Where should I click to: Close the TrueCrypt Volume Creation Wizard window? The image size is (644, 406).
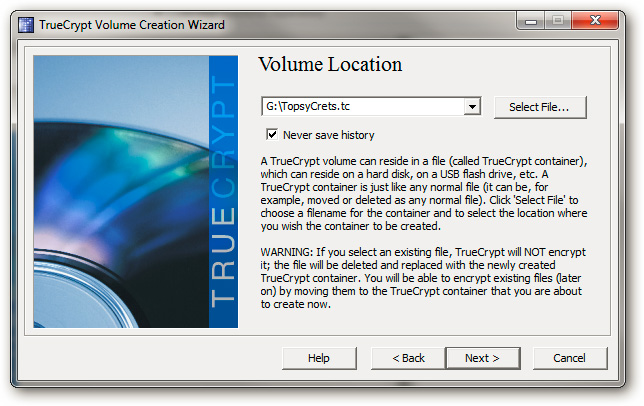(x=595, y=21)
